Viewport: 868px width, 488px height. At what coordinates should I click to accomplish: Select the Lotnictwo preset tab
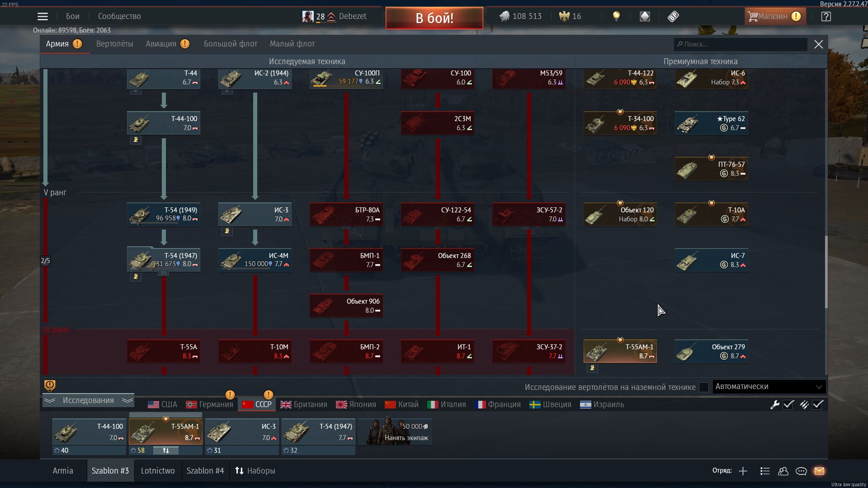pos(158,471)
